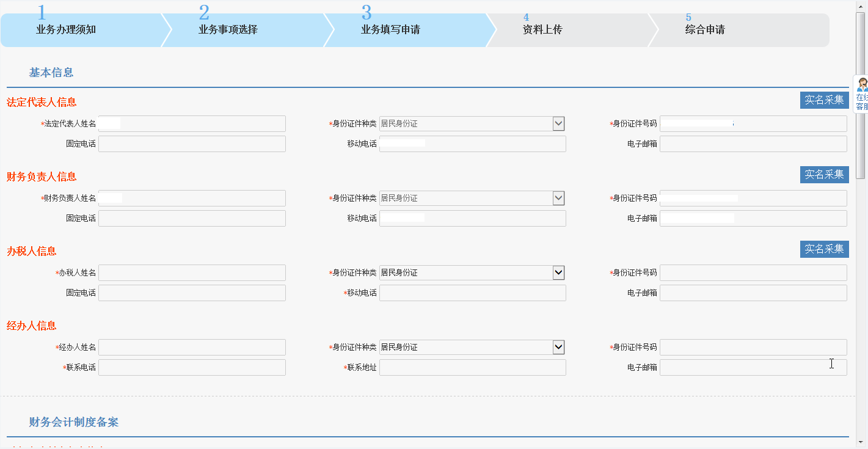Click the 经办人姓名 input box

point(192,346)
